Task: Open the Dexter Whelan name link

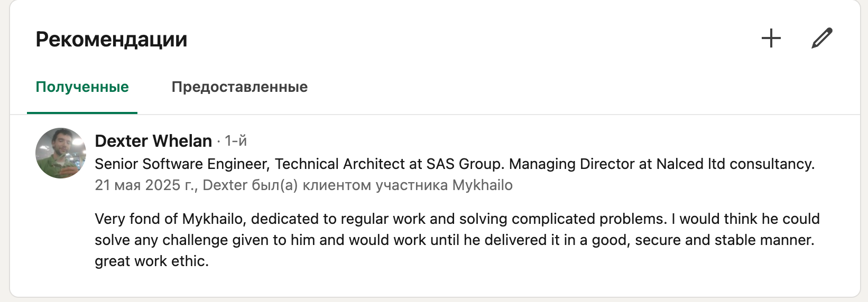Action: [153, 141]
